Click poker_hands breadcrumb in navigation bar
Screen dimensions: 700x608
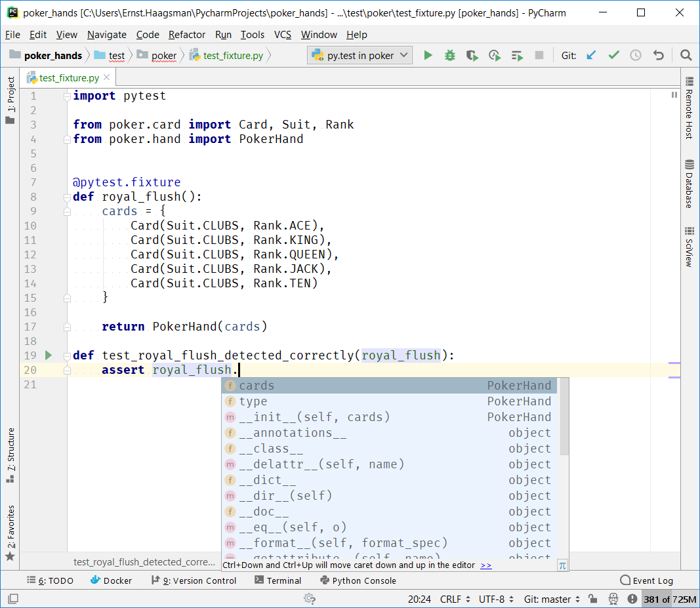(x=46, y=55)
